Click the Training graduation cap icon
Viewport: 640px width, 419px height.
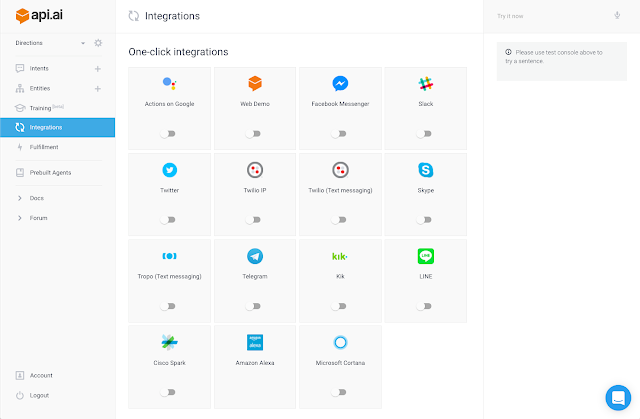20,108
